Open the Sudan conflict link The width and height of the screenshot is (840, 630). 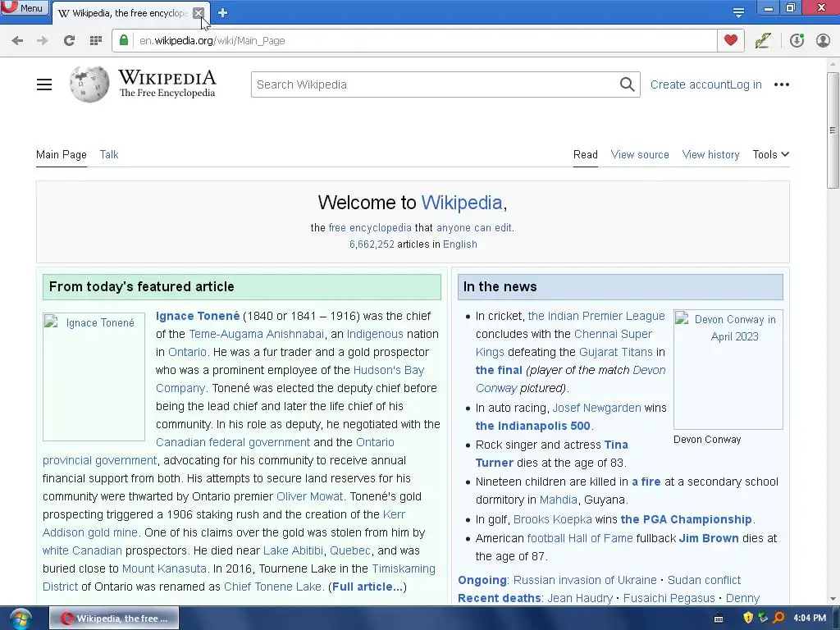tap(704, 580)
